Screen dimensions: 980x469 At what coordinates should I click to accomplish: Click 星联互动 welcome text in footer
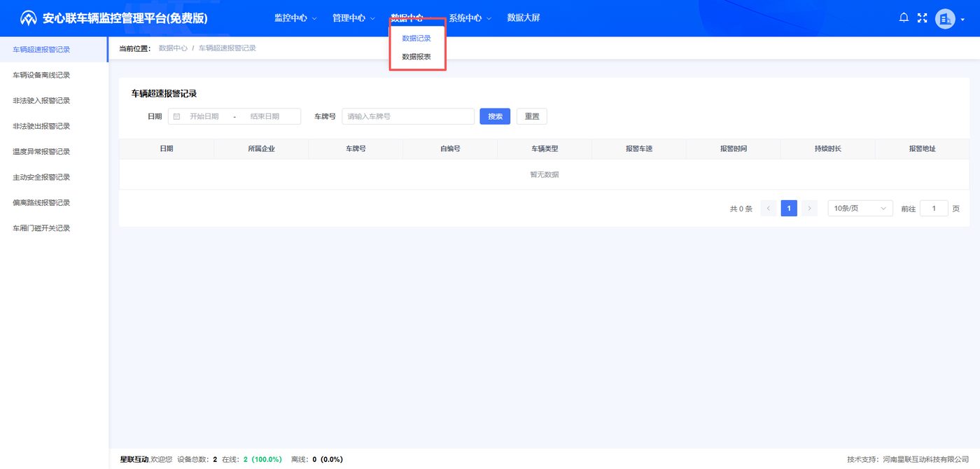(x=146, y=459)
